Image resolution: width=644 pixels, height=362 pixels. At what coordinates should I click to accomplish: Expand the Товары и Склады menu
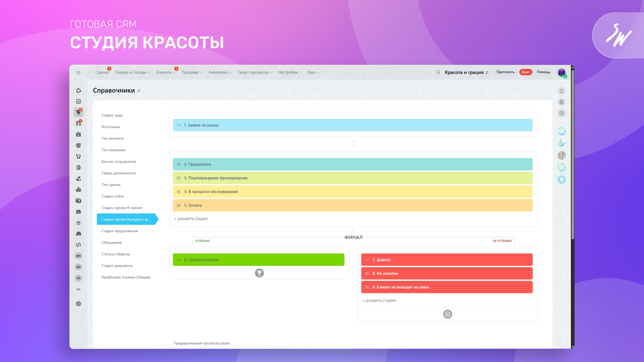pos(132,72)
